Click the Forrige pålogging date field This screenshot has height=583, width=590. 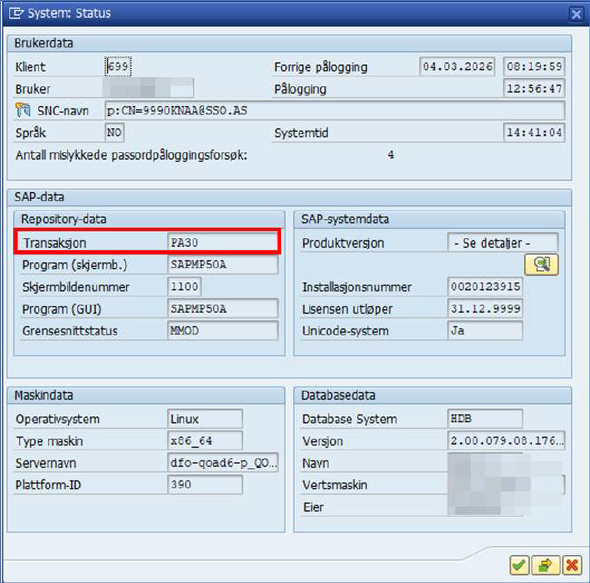[457, 67]
